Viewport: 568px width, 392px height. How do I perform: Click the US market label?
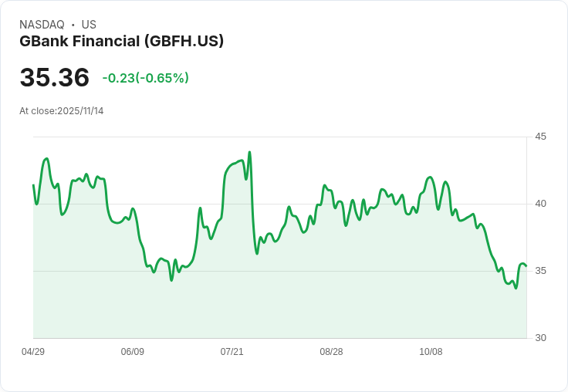point(89,25)
